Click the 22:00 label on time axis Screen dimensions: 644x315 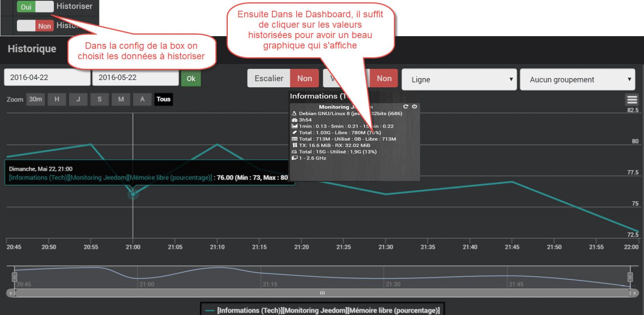(631, 247)
